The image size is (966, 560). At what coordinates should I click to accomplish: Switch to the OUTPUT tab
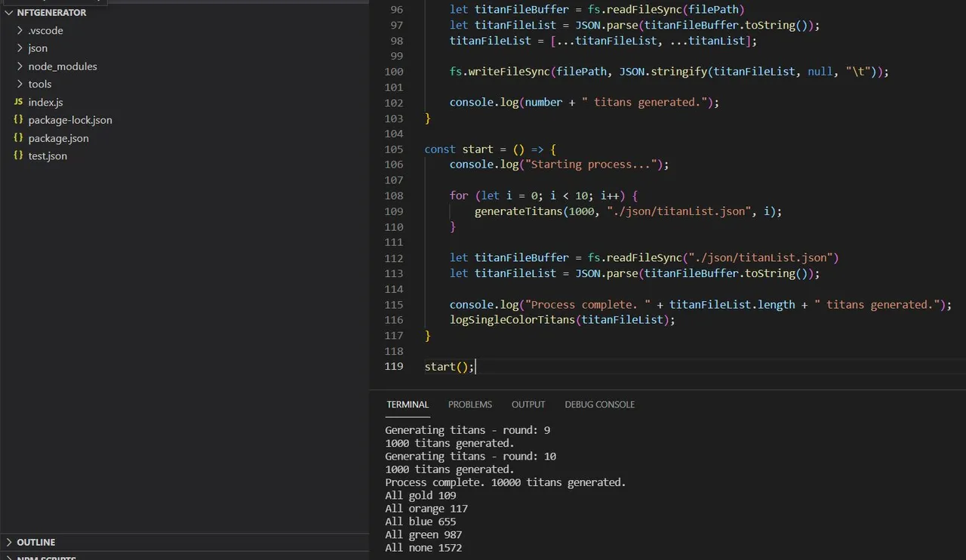[528, 405]
